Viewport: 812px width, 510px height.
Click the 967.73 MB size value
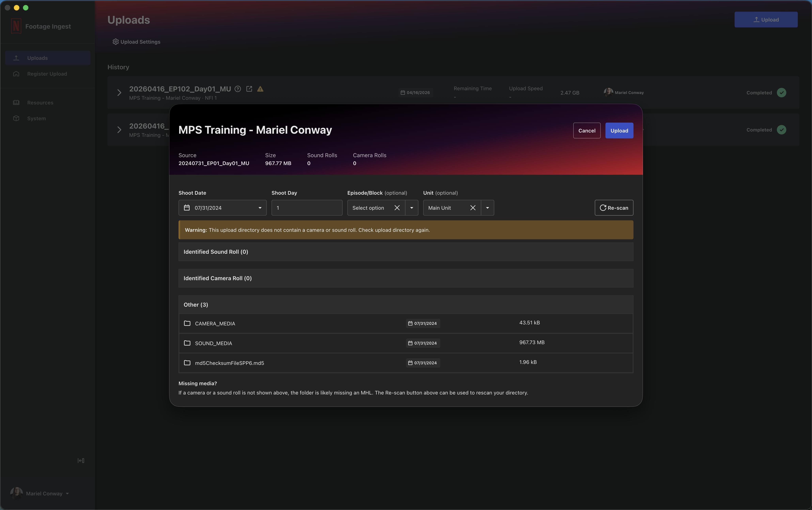[532, 343]
